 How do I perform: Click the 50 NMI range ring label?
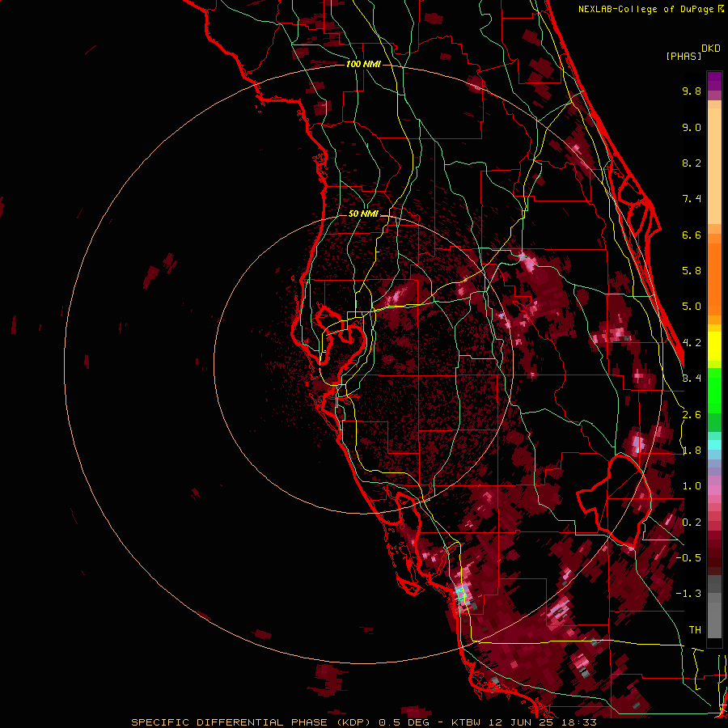coord(363,214)
